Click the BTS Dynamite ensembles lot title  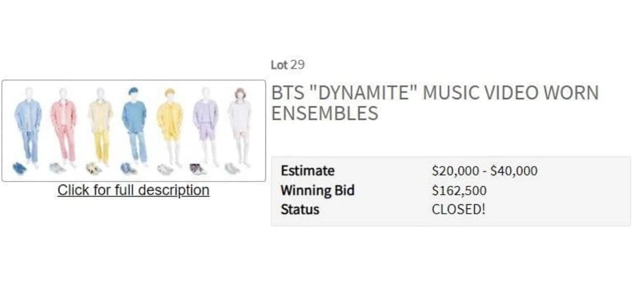(x=435, y=103)
